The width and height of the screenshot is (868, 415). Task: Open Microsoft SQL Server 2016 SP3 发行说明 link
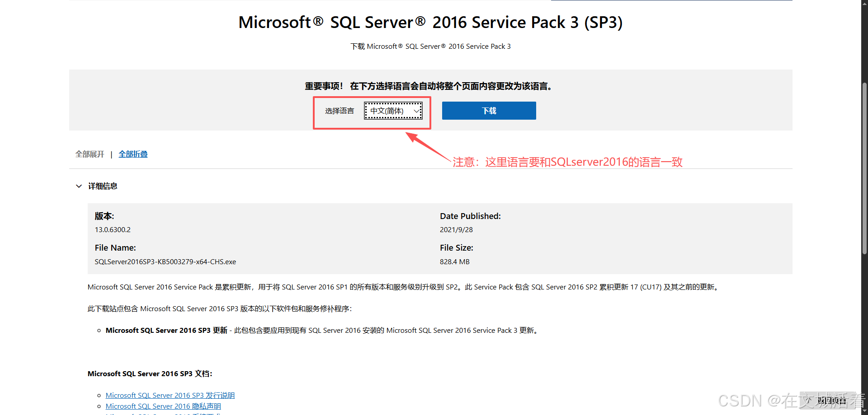tap(170, 395)
